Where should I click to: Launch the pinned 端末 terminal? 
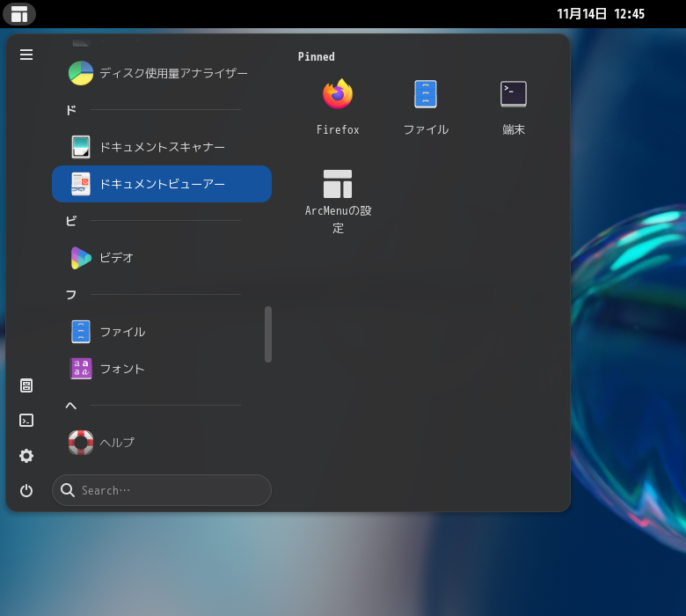tap(514, 107)
